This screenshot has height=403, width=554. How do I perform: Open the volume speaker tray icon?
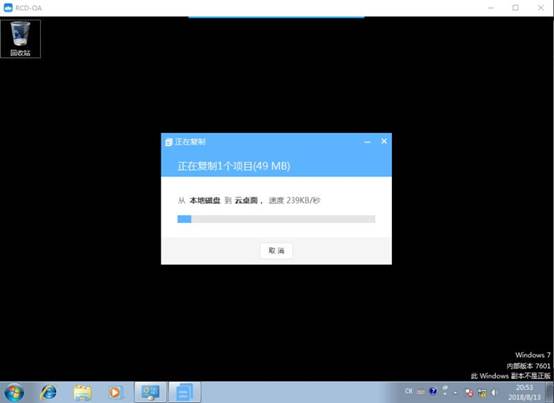(494, 392)
